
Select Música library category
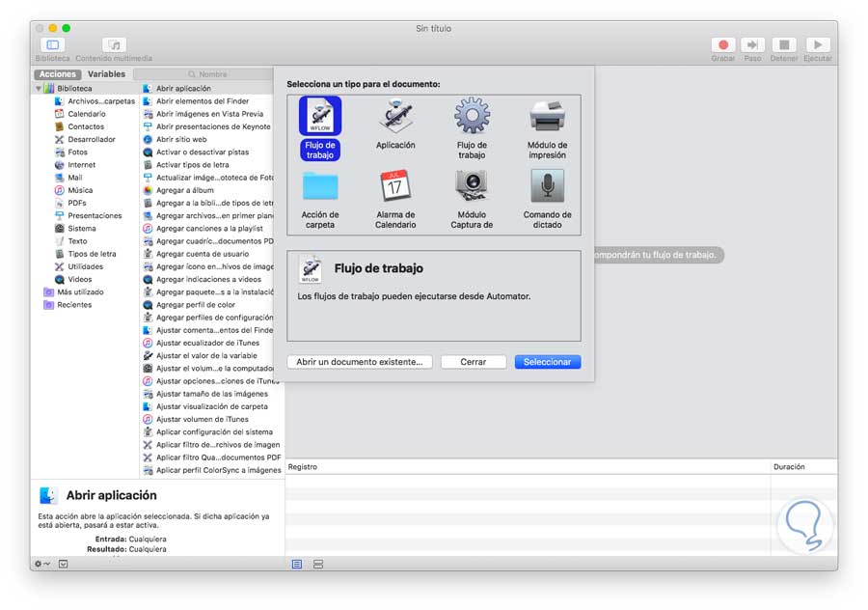(x=73, y=190)
